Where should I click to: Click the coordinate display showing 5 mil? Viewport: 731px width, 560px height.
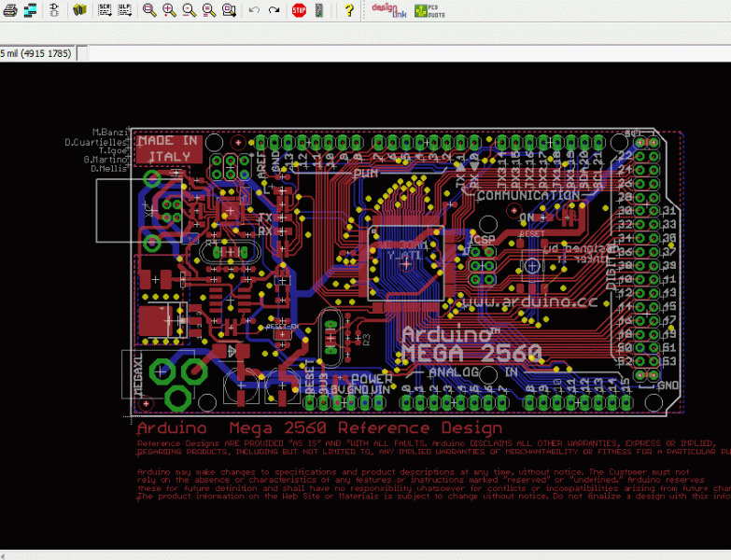36,53
